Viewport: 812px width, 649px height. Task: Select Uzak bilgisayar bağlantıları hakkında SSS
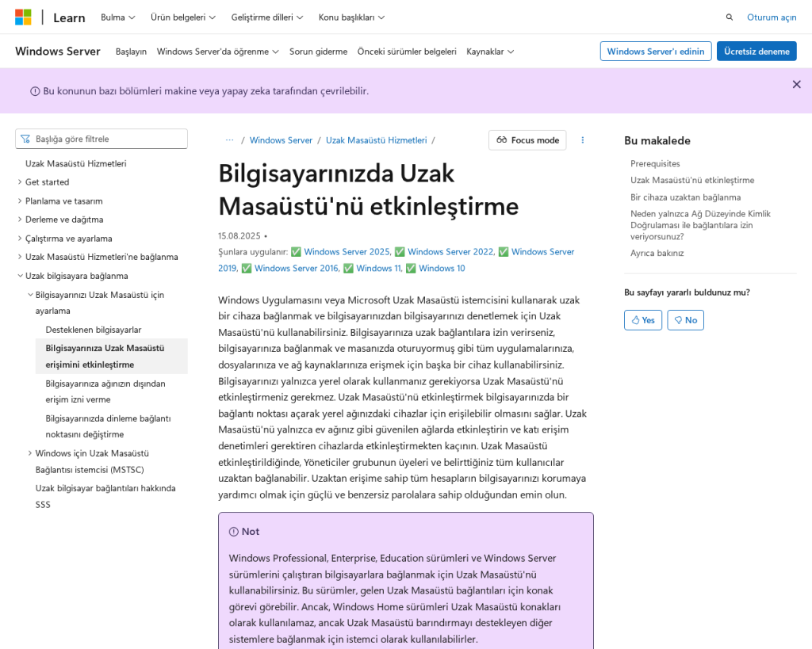coord(105,496)
